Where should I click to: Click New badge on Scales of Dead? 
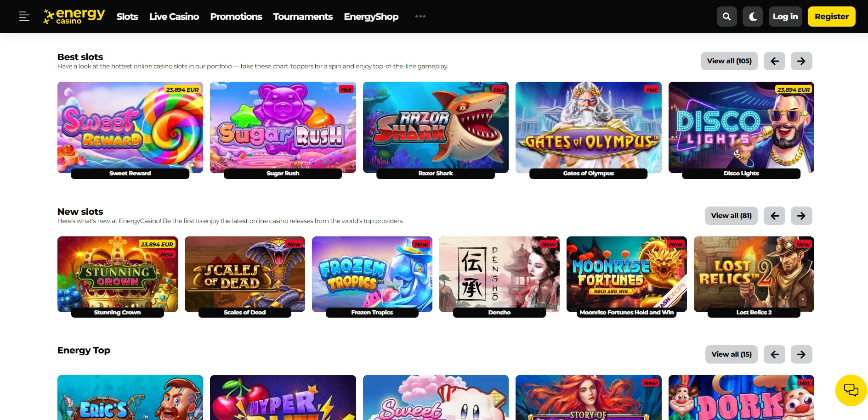[x=294, y=244]
